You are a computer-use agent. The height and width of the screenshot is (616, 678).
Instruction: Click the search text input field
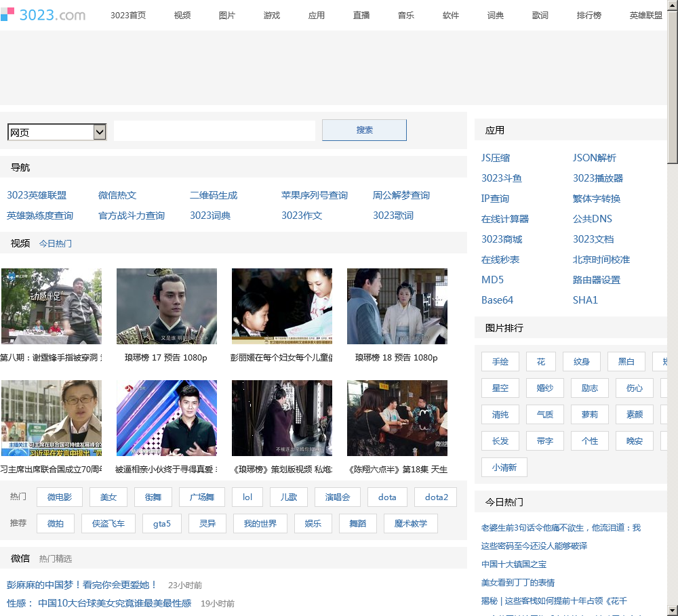click(x=214, y=131)
